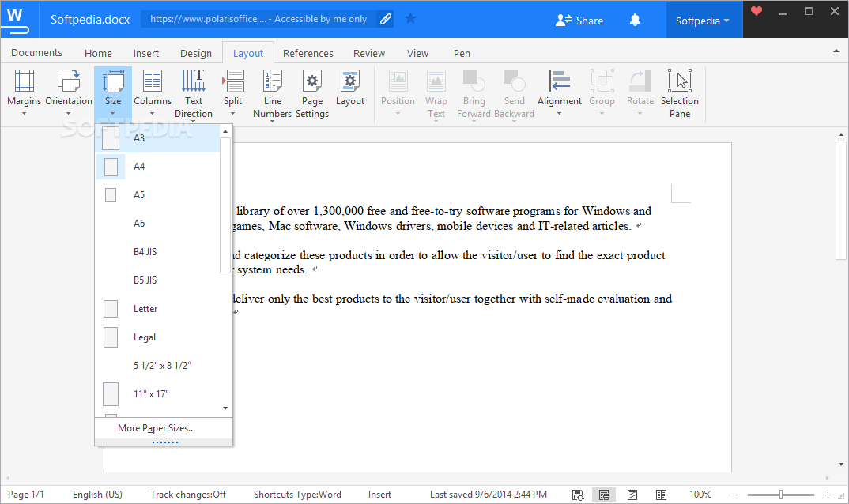
Task: Click Shortcuts Type:Word in status bar
Action: 297,495
